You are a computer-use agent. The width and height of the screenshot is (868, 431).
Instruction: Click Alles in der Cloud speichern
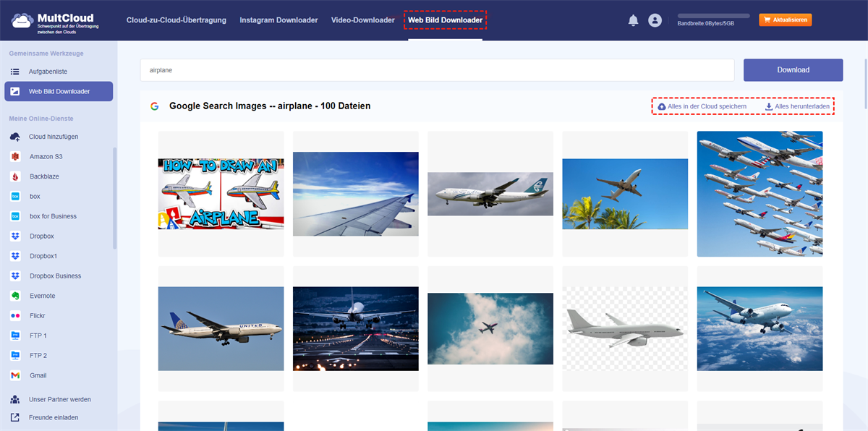coord(702,106)
